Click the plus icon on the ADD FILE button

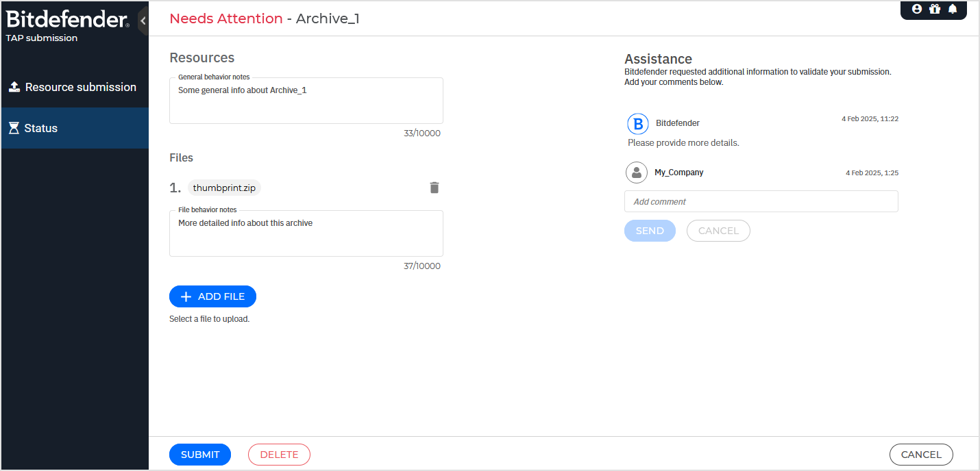pos(186,296)
